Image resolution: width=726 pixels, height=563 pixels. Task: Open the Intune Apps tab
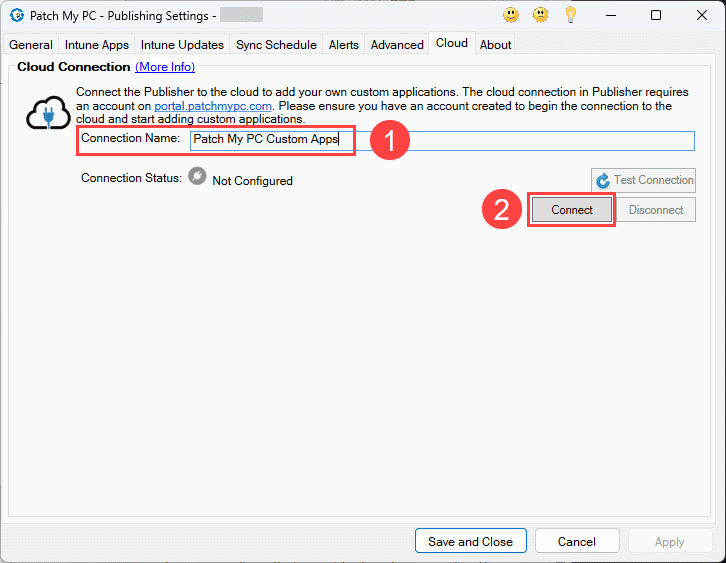(x=97, y=45)
